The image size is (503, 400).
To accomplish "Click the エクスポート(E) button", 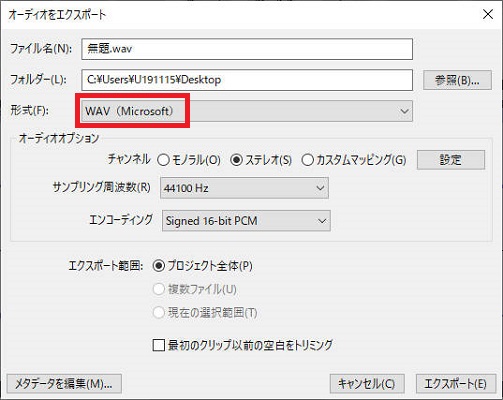I will point(455,384).
